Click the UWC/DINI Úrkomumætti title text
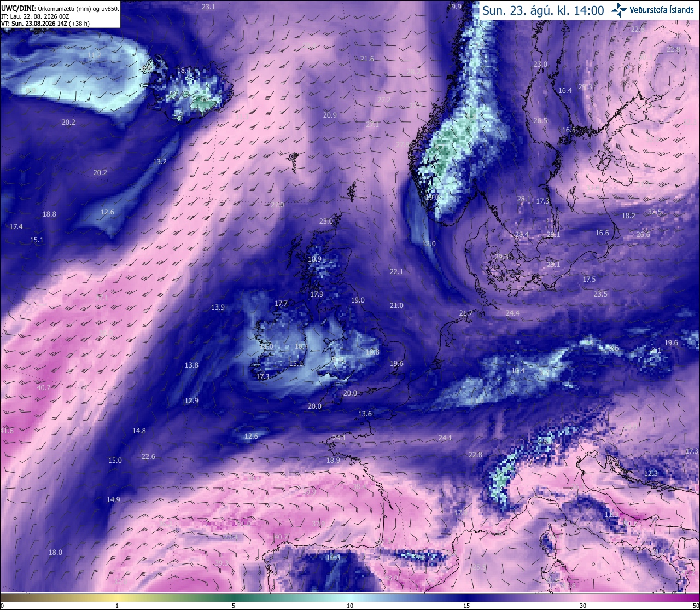 (60, 9)
